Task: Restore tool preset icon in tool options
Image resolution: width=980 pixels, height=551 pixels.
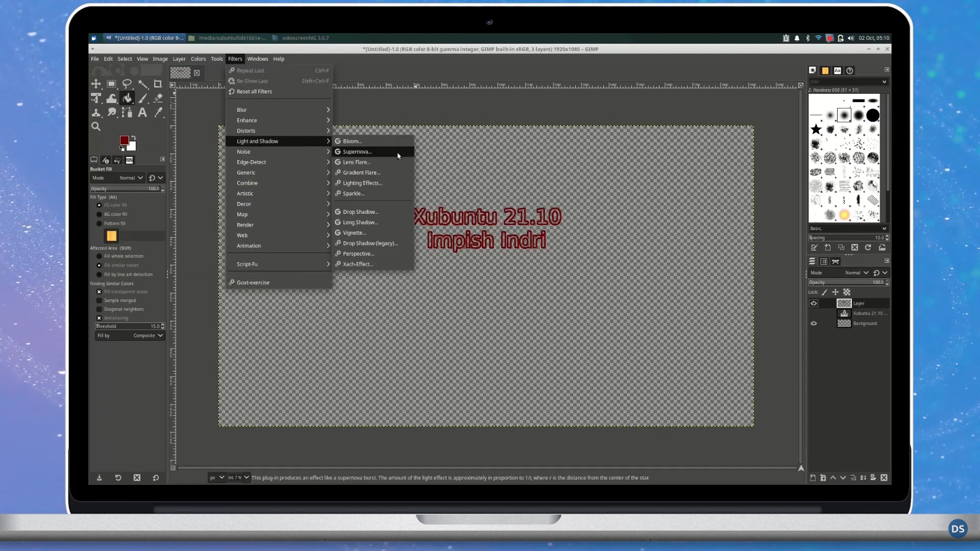Action: click(x=118, y=478)
